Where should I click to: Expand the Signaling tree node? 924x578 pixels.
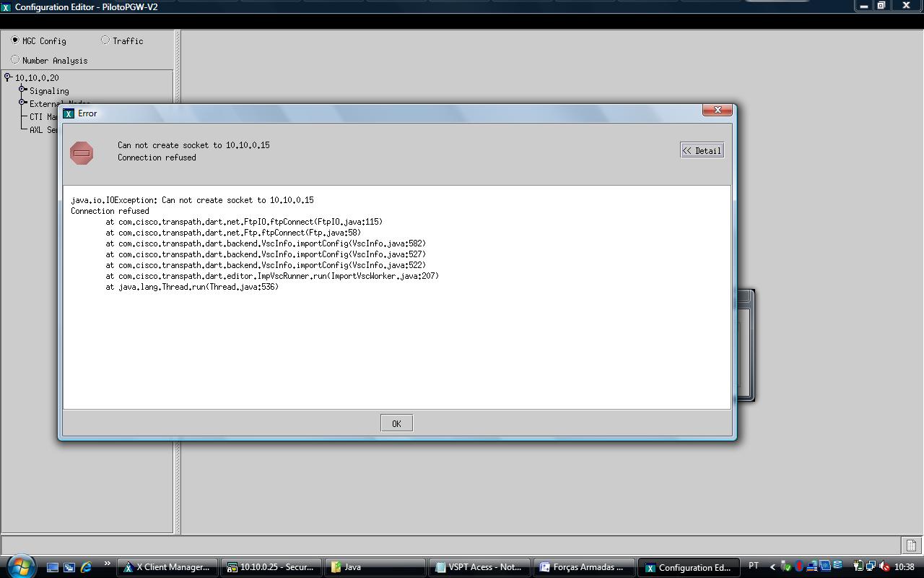[22, 90]
